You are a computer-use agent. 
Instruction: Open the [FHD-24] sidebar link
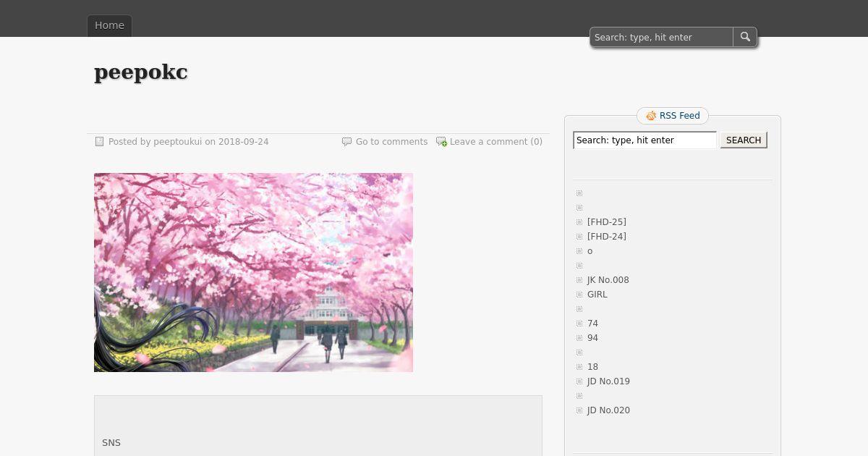(x=607, y=237)
